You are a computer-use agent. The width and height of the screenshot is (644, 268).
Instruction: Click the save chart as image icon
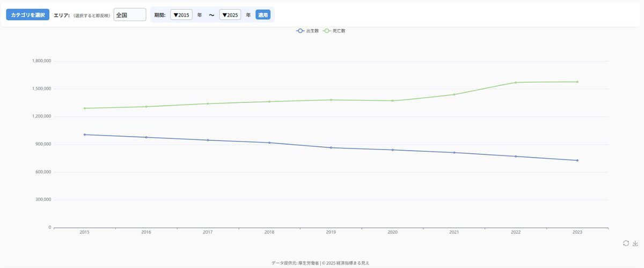tap(635, 243)
